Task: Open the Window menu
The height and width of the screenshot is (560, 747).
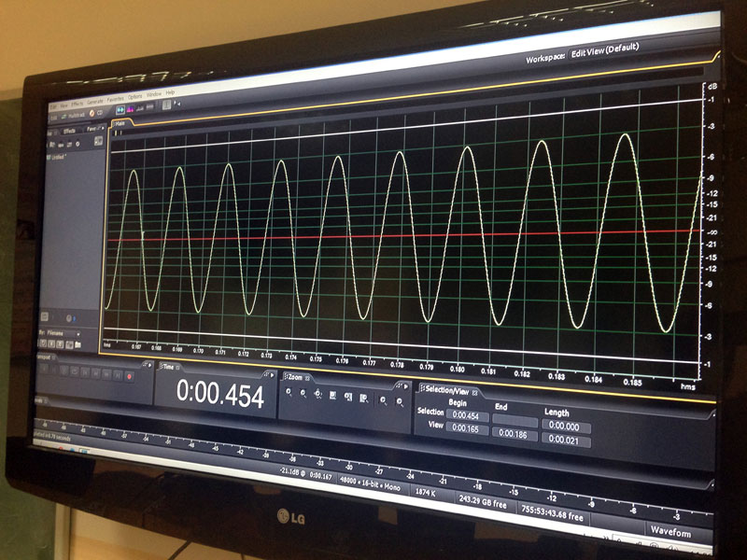Action: click(154, 95)
